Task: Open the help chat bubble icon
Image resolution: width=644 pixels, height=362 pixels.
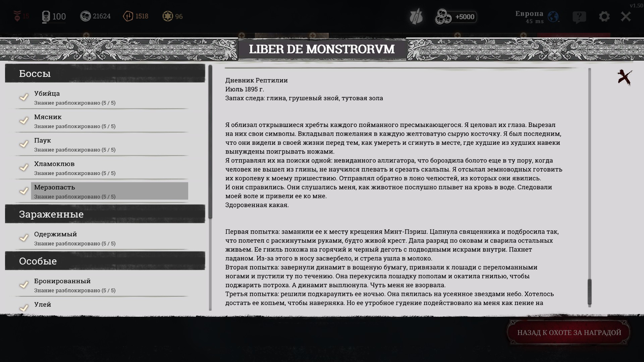Action: tap(579, 17)
